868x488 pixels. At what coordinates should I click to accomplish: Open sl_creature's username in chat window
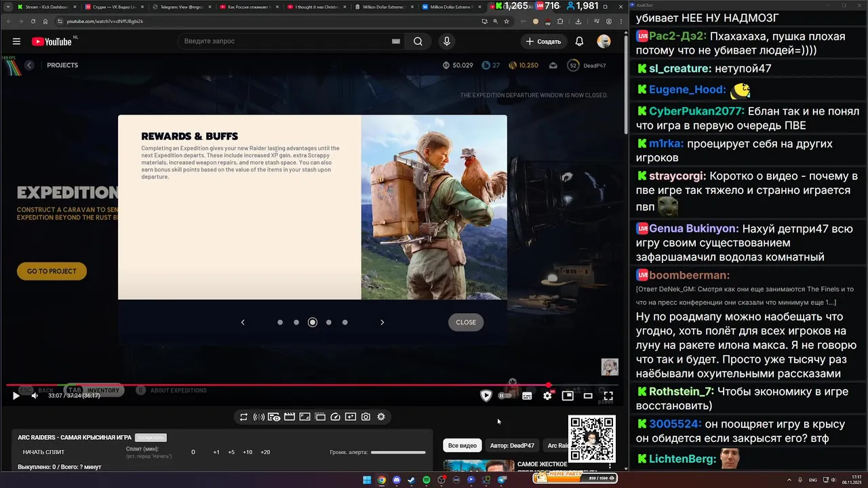point(680,68)
